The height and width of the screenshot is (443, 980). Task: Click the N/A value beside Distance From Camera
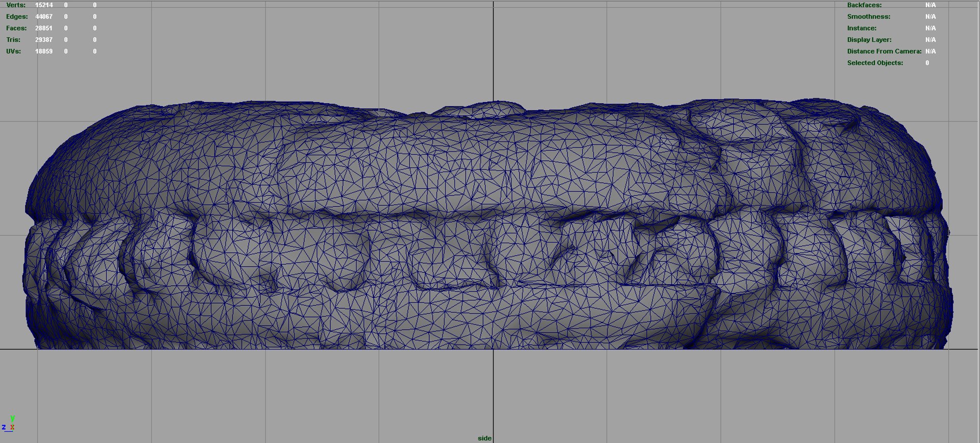(x=930, y=52)
